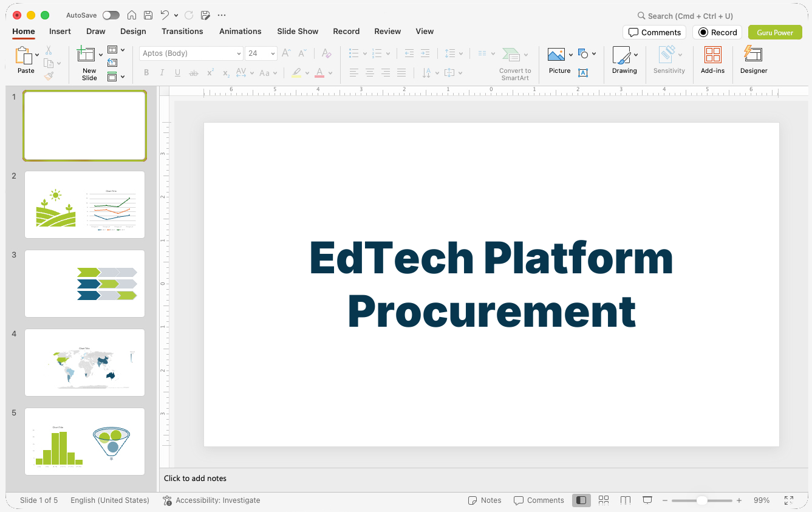Open the slide Layout dropdown
The width and height of the screenshot is (812, 512).
[116, 50]
